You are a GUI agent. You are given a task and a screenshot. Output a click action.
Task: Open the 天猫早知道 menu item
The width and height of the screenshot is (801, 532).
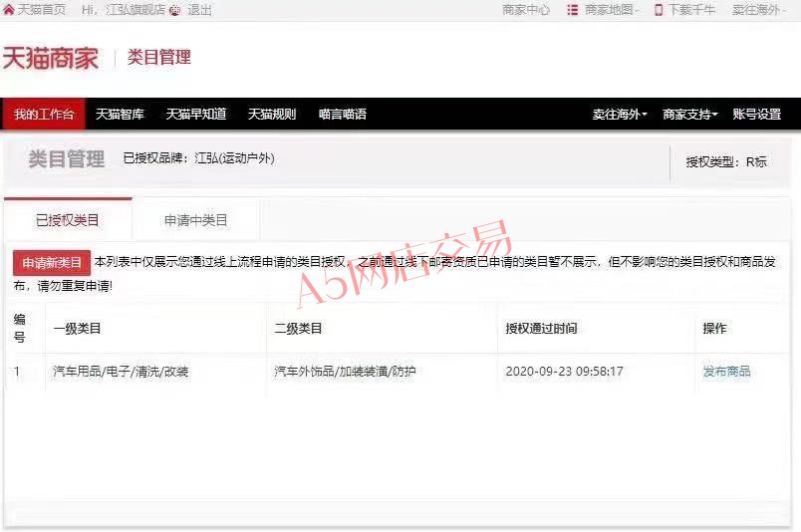195,114
